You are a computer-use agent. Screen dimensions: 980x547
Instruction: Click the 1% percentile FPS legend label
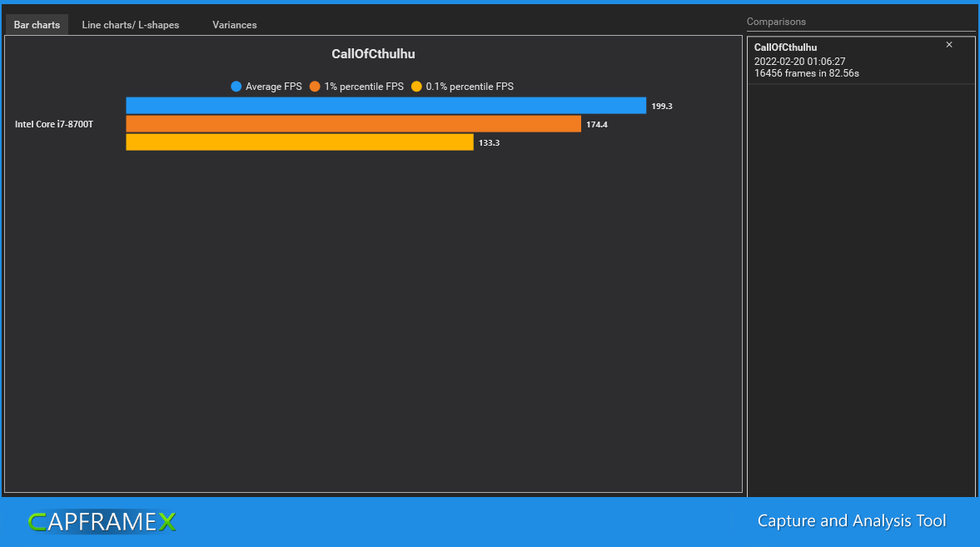tap(364, 87)
